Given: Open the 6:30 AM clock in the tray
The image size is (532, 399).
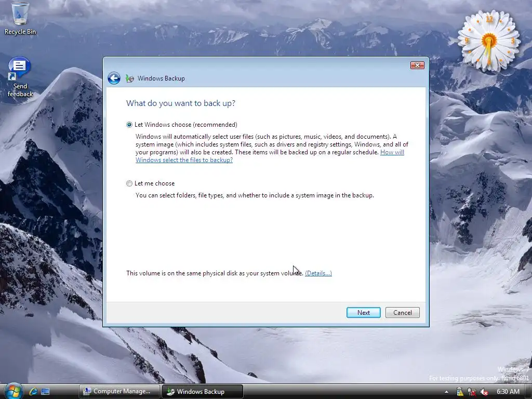Looking at the screenshot, I should (x=508, y=392).
